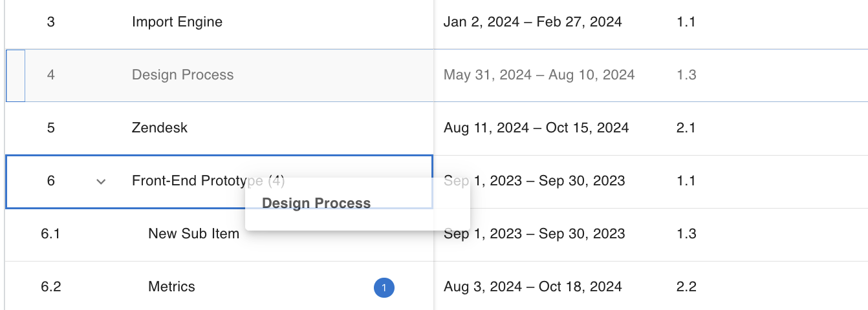Select the Front-End Prototype (4) cell
This screenshot has width=868, height=310.
[x=188, y=181]
